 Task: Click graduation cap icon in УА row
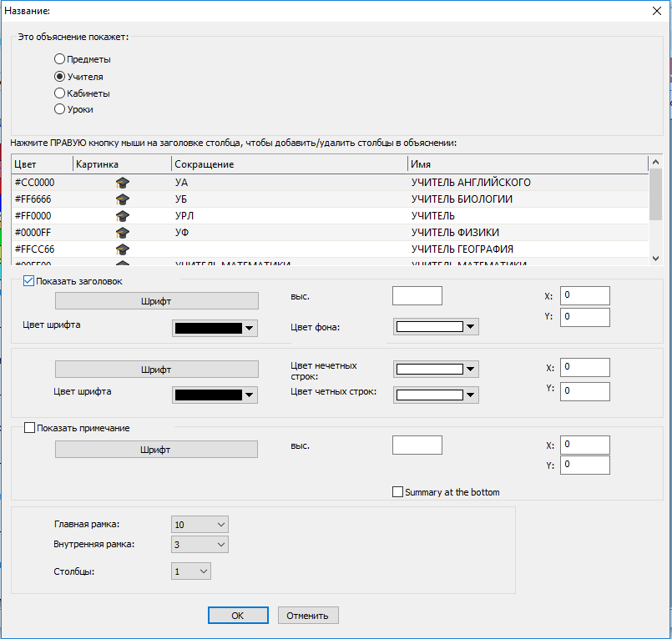coord(123,183)
